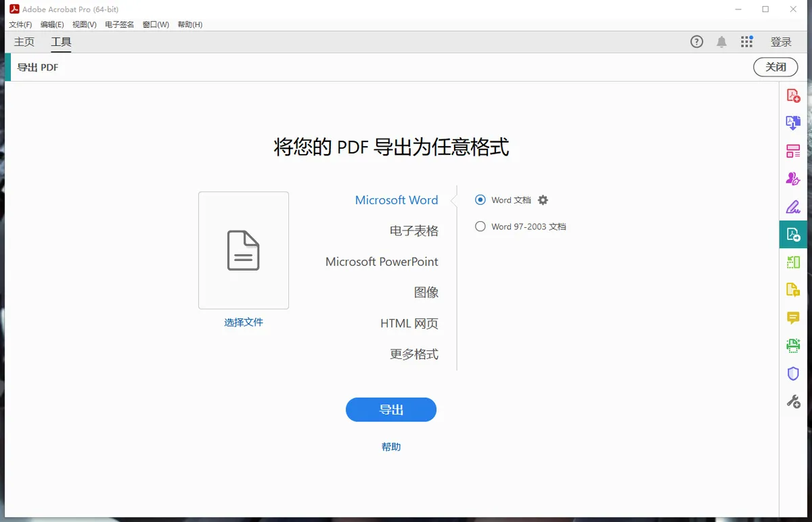Select the Word 文档 radio button
Image resolution: width=812 pixels, height=522 pixels.
480,200
